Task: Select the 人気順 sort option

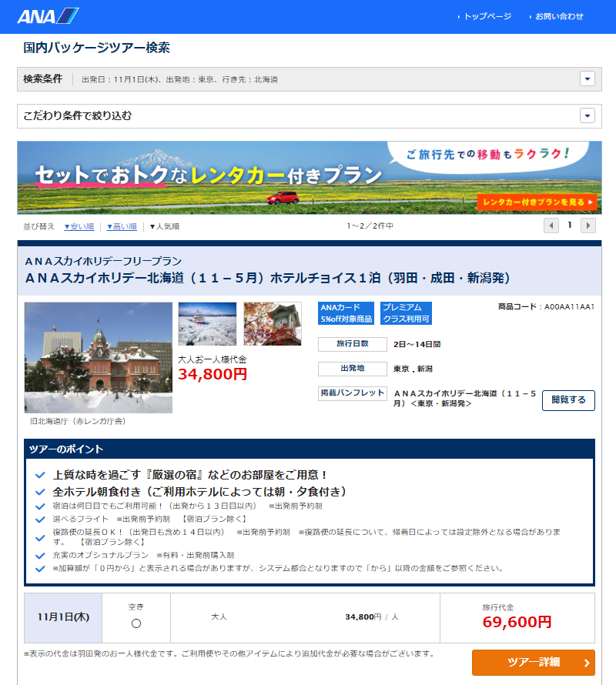Action: point(164,226)
